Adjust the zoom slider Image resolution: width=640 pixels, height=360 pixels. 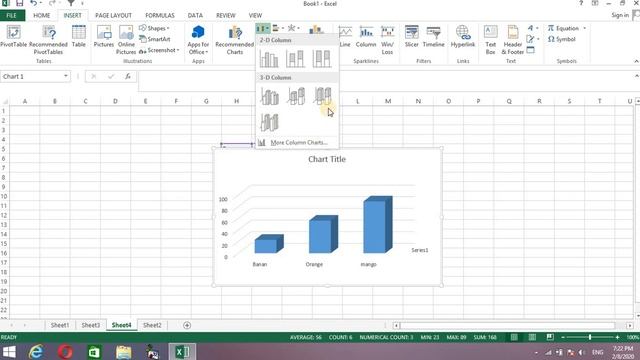click(x=590, y=337)
